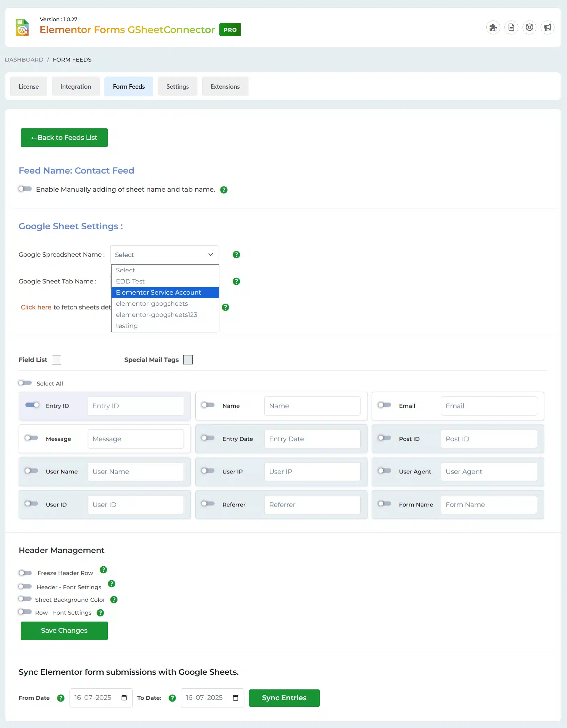The width and height of the screenshot is (567, 728).
Task: Switch to the Integration tab
Action: [x=76, y=87]
